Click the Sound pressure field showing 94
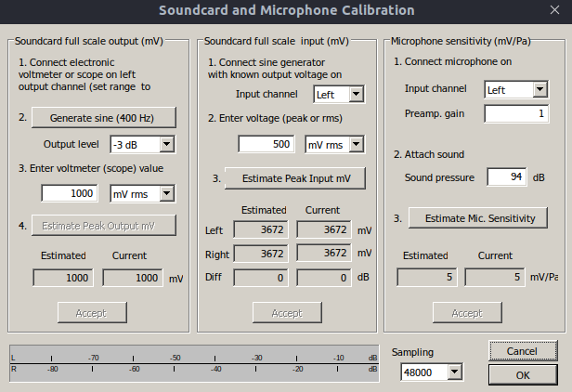Screen dimensions: 572x392 point(507,177)
